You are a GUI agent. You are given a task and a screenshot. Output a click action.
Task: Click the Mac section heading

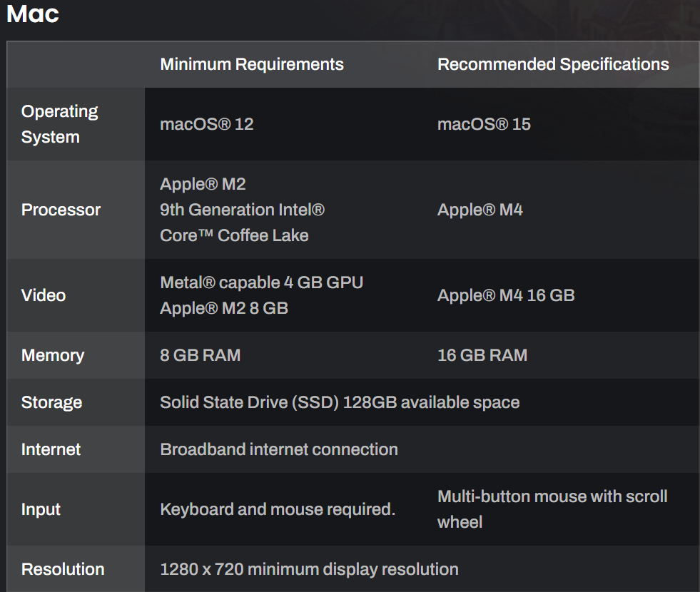33,14
